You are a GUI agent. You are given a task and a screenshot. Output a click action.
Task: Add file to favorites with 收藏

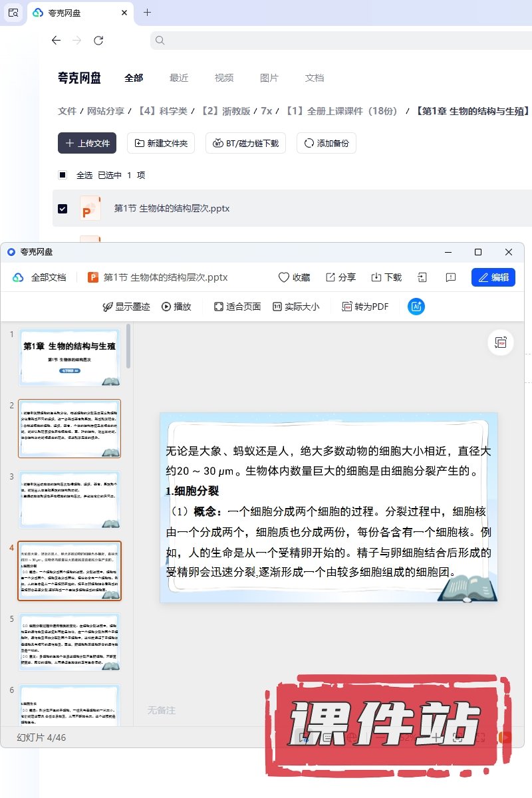click(x=294, y=277)
